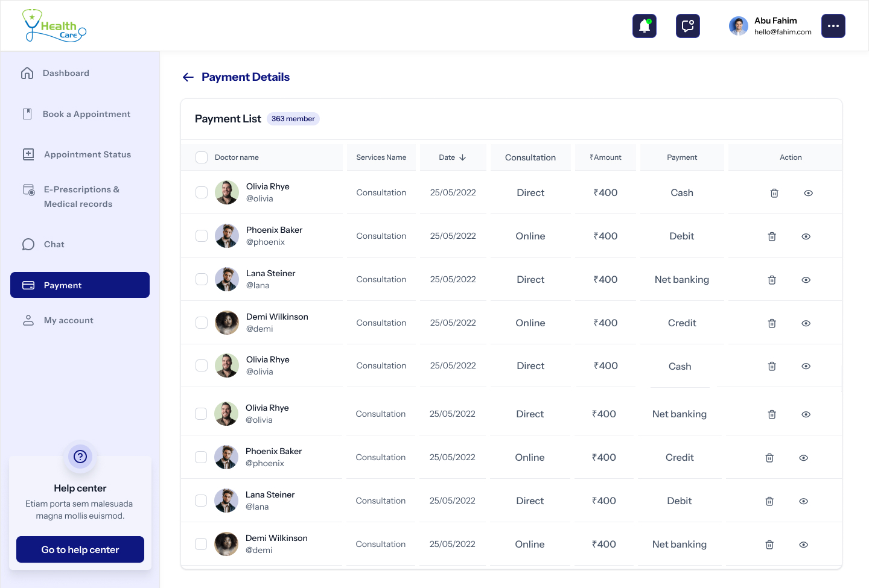Delete Phoenix Baker's Credit payment row
Screen dimensions: 869x588
click(x=769, y=458)
